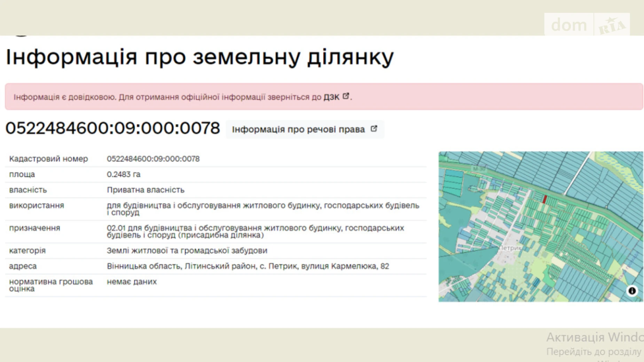The height and width of the screenshot is (362, 644).
Task: Open Інформація про речові права
Action: (x=298, y=129)
